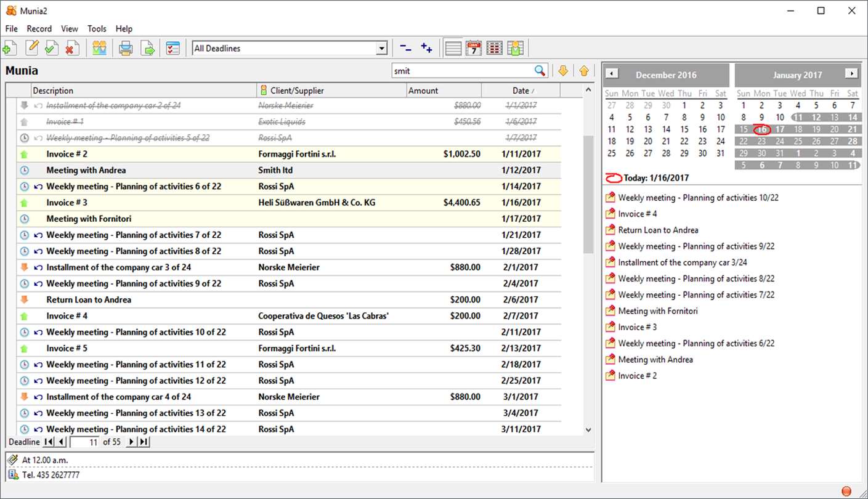Switch to the list view icon
Screen dimensions: 868x499
[453, 48]
